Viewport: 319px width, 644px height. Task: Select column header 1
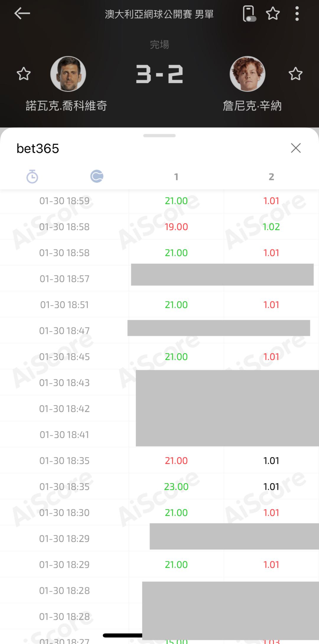pos(176,177)
